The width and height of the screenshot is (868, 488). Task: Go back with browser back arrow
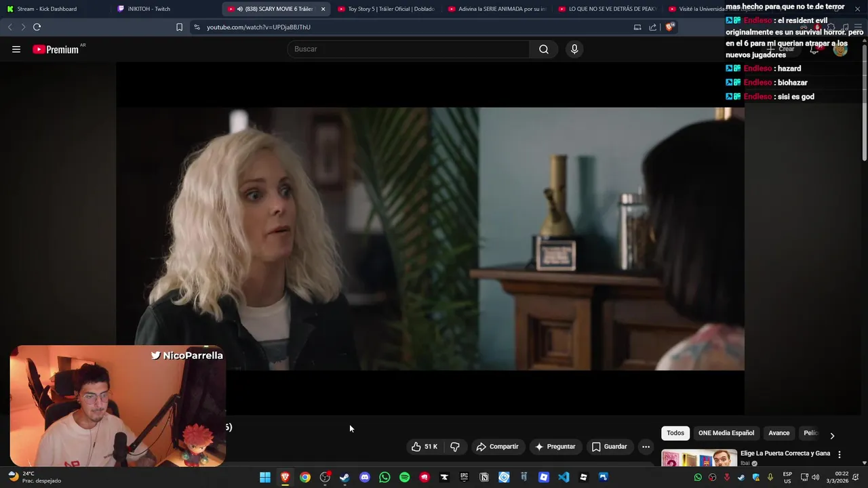point(9,27)
